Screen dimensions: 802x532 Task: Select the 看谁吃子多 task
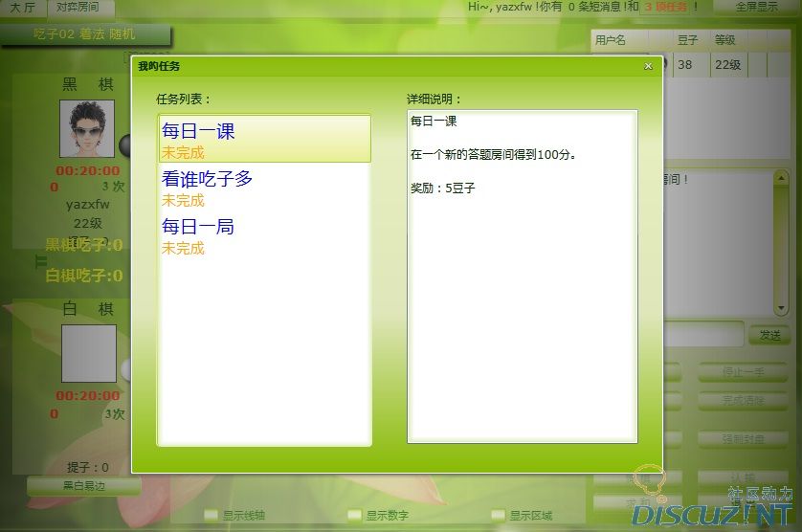coord(263,188)
